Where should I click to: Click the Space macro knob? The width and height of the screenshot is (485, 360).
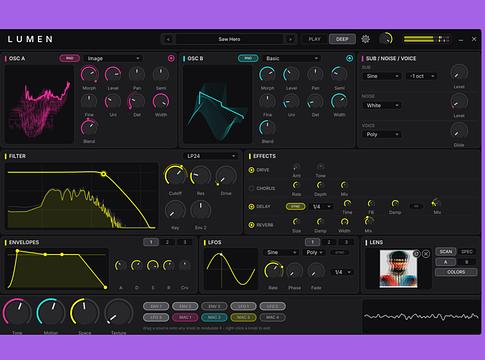tap(85, 313)
